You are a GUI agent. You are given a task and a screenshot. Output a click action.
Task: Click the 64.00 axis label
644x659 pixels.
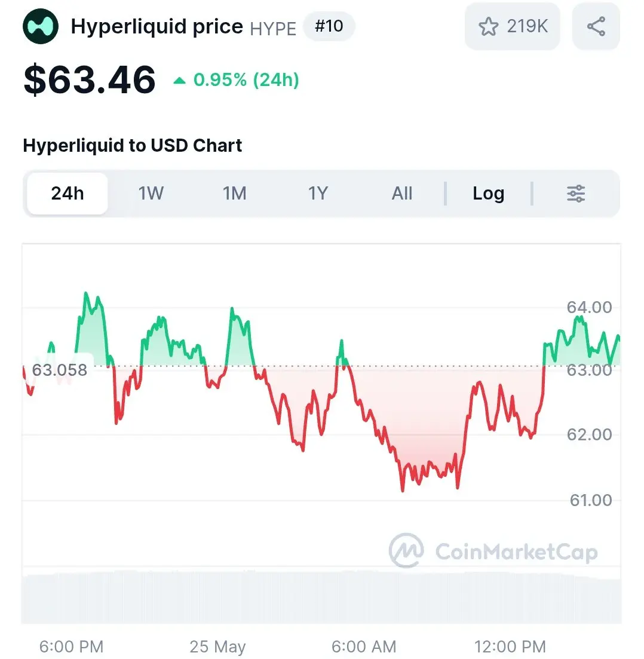coord(590,307)
